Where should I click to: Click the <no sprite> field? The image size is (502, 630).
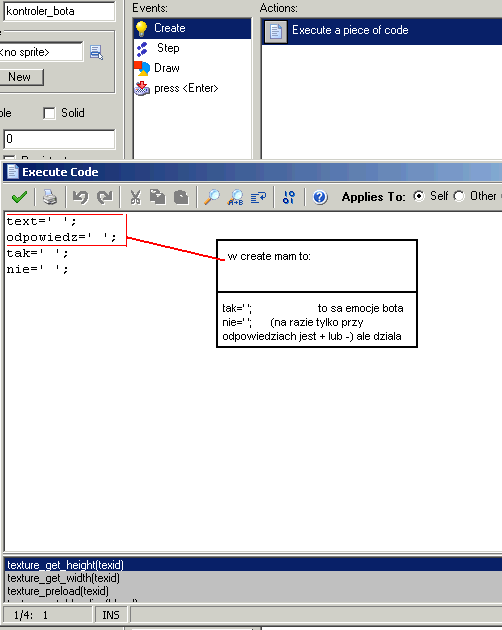click(41, 52)
